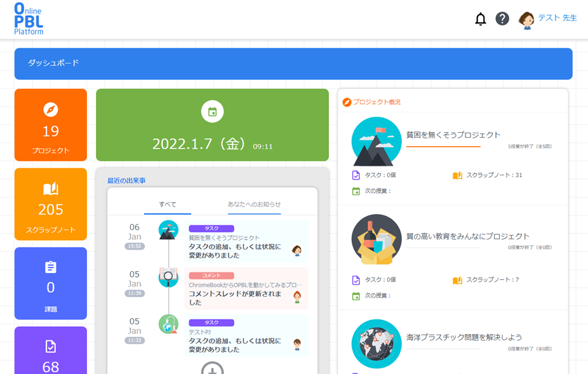588x374 pixels.
Task: Click the help question mark icon
Action: (502, 18)
